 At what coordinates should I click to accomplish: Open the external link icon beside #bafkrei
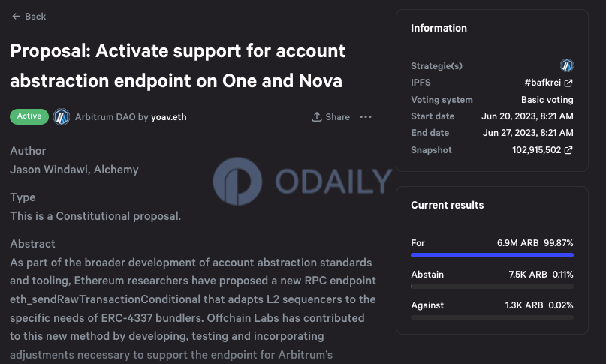[568, 83]
